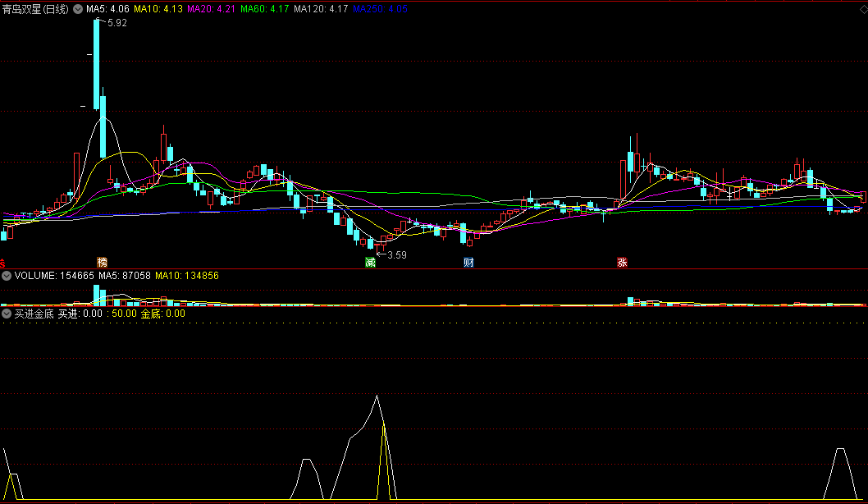Image resolution: width=868 pixels, height=504 pixels.
Task: Expand the main chart indicator dropdown arrow
Action: tap(78, 9)
